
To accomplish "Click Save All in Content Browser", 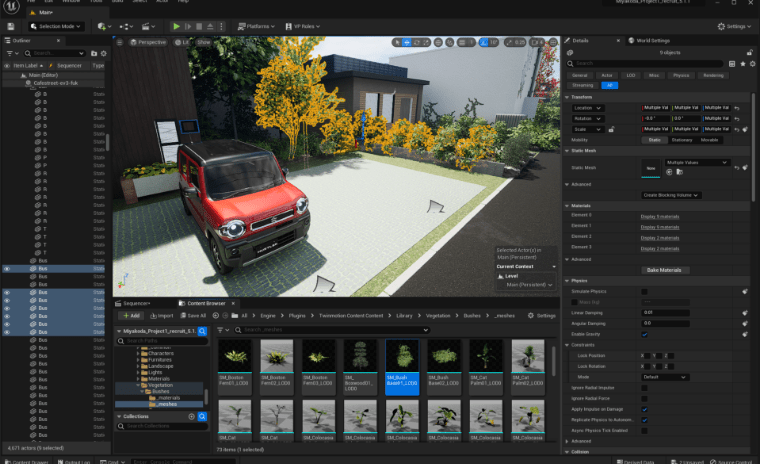I will coord(193,316).
